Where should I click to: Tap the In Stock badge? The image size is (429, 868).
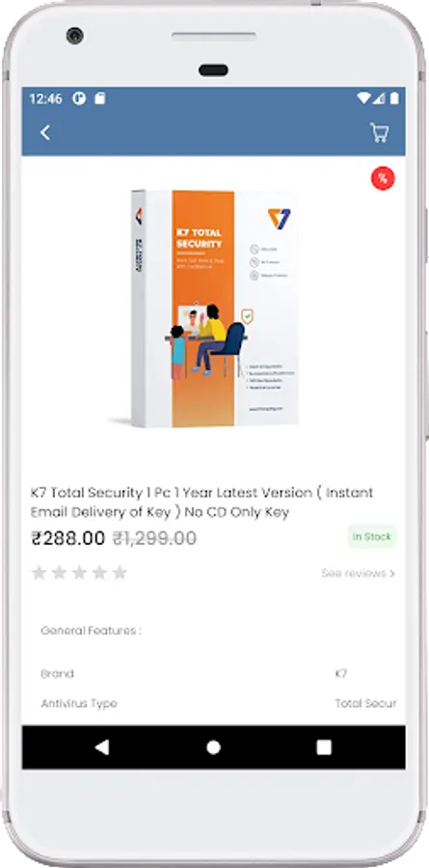pyautogui.click(x=372, y=536)
